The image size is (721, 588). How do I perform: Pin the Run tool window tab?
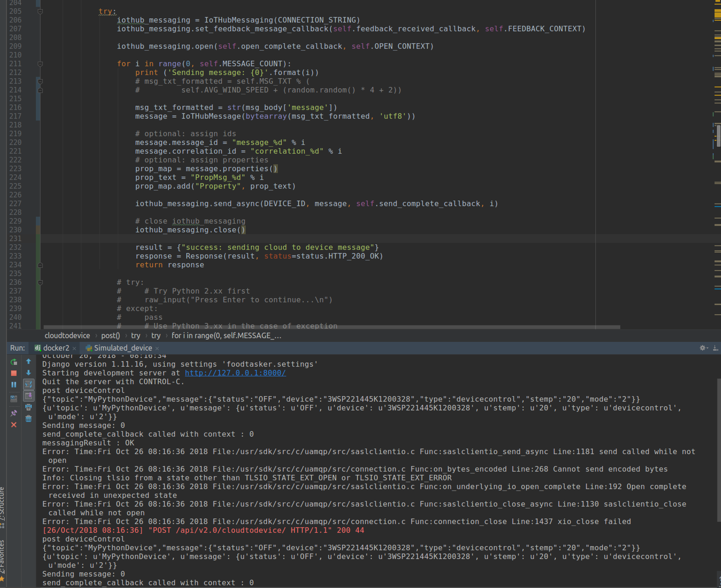14,413
